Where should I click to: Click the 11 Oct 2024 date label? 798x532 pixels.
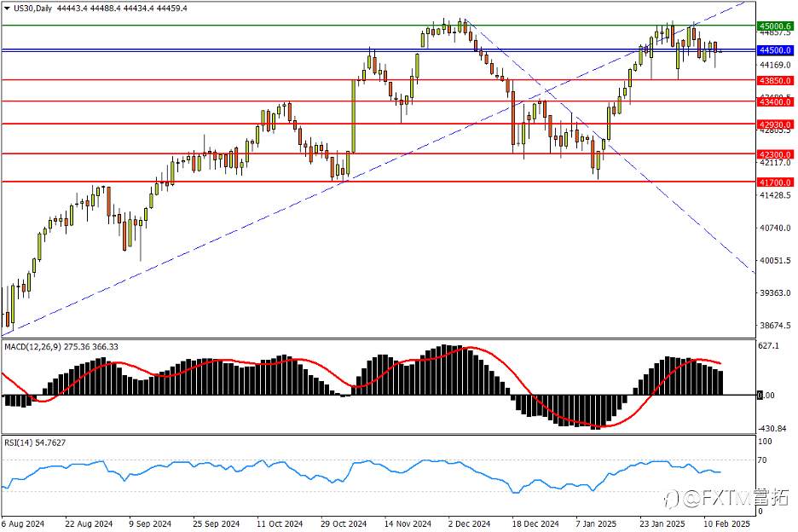point(280,523)
